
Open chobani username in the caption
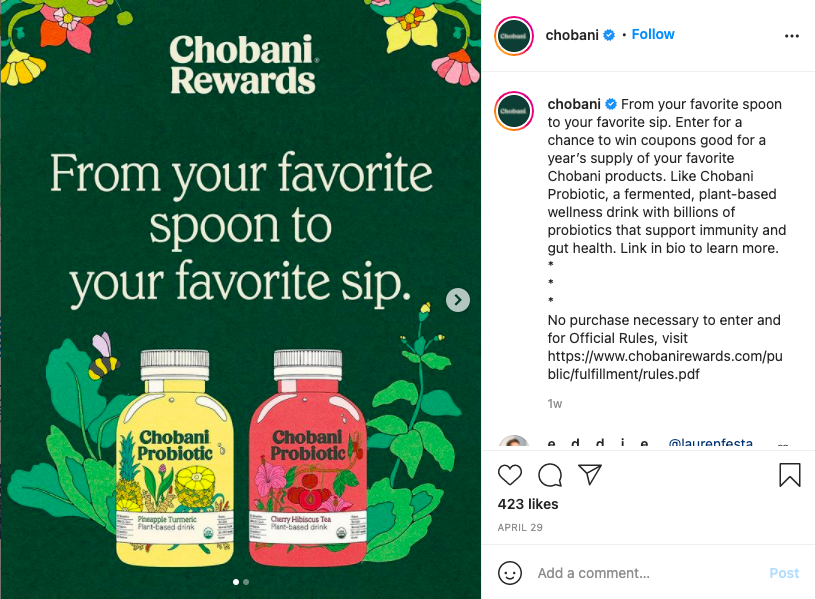tap(573, 104)
